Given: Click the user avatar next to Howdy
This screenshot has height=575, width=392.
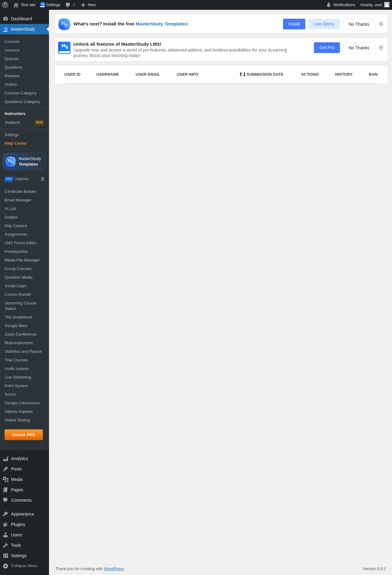Looking at the screenshot, I should click(x=387, y=5).
